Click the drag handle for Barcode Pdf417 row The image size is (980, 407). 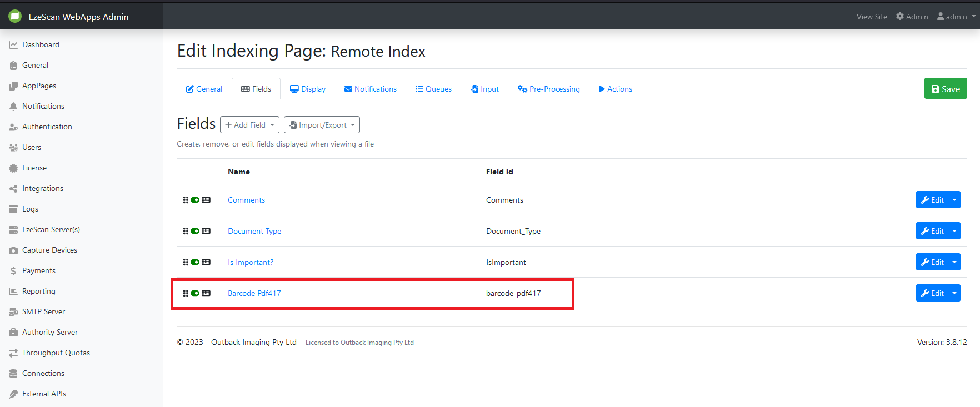186,293
